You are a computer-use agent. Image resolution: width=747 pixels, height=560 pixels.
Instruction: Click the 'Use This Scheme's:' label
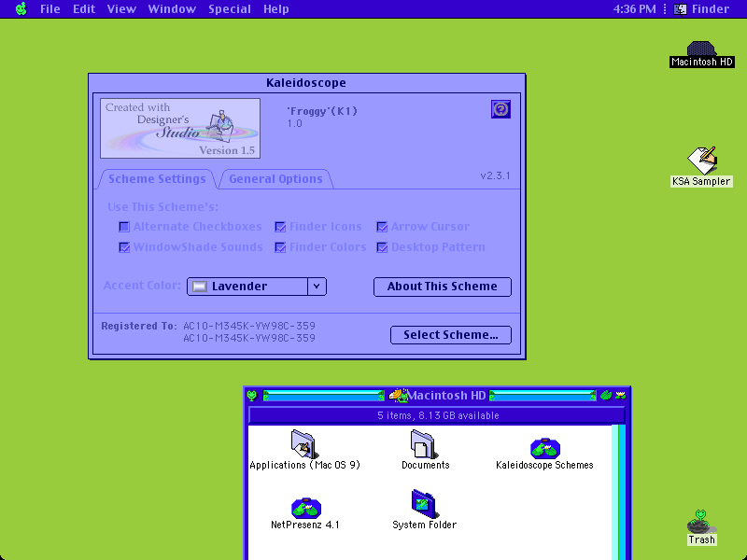[162, 207]
